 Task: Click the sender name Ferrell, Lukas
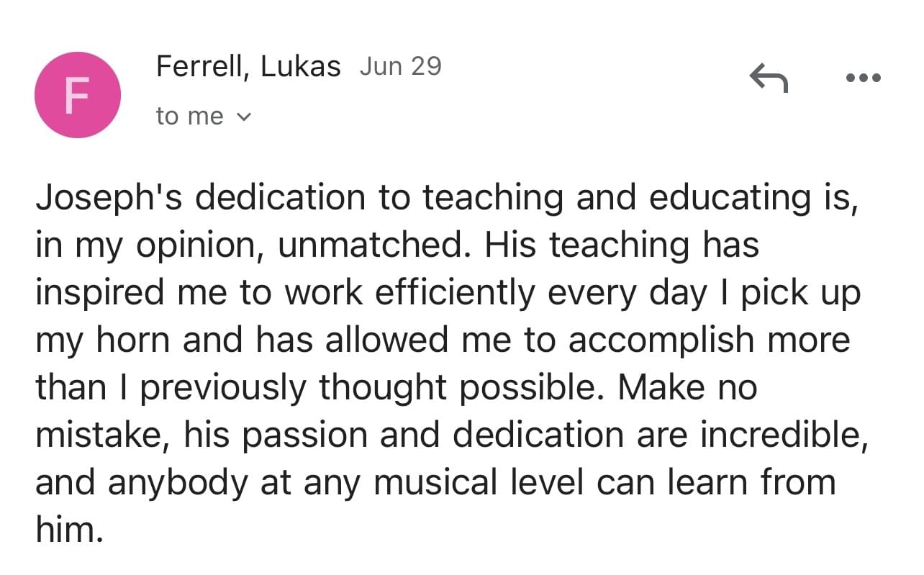coord(248,66)
